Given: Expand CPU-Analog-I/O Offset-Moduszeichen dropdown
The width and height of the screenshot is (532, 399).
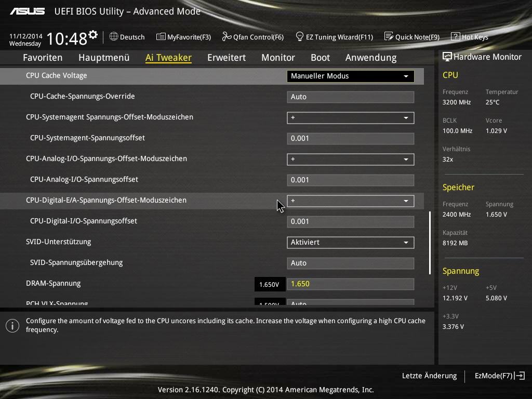Looking at the screenshot, I should click(351, 159).
